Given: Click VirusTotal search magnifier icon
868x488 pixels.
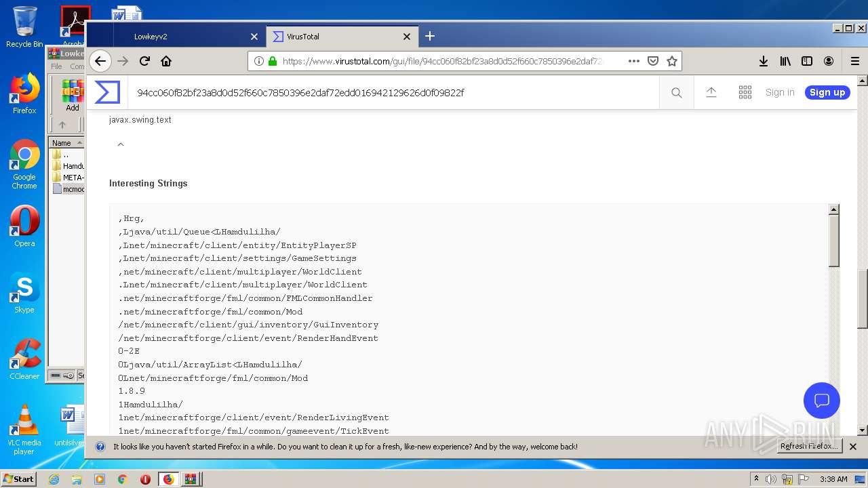Looking at the screenshot, I should click(677, 93).
